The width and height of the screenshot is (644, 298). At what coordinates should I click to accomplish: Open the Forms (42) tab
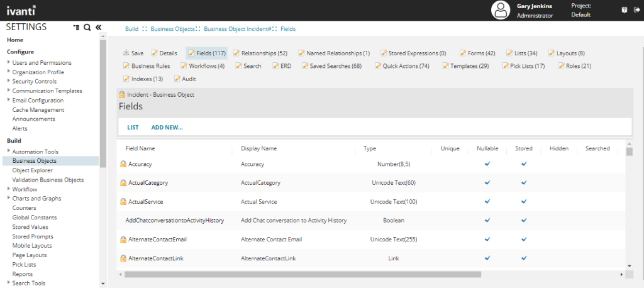tap(478, 53)
